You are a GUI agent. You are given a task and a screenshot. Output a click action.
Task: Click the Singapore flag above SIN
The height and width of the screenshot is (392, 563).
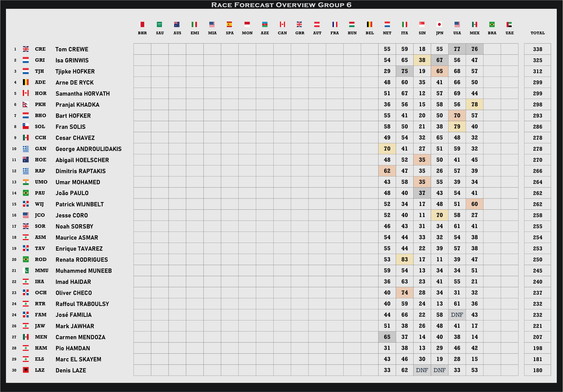[422, 24]
